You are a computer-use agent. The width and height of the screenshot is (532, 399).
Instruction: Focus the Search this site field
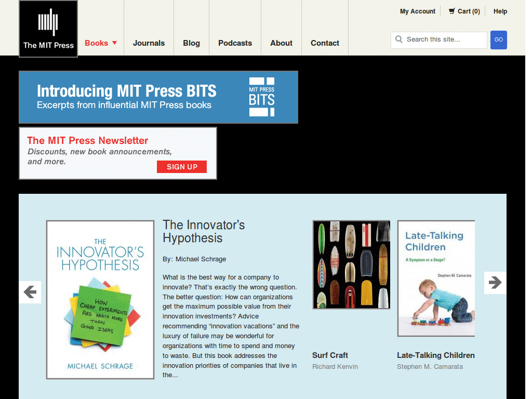[x=438, y=39]
